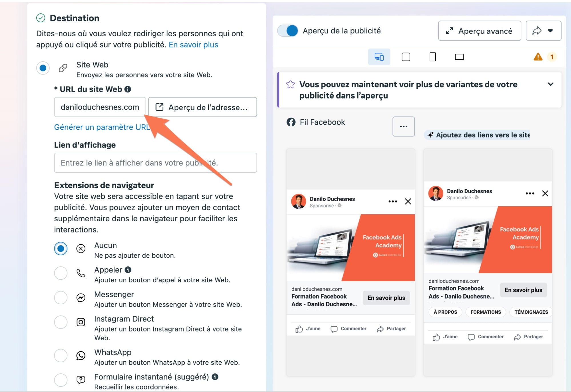The width and height of the screenshot is (571, 392).
Task: Select the Messenger browser extension option
Action: coord(61,298)
